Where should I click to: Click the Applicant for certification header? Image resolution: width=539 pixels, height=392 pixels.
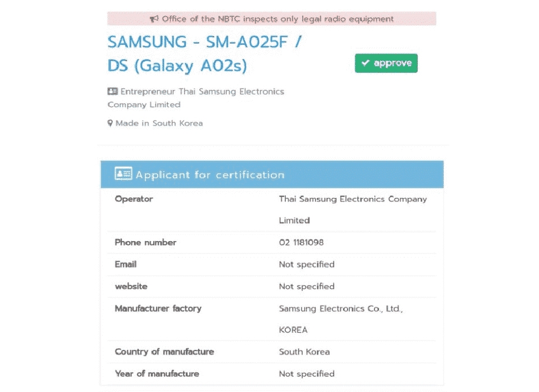272,174
